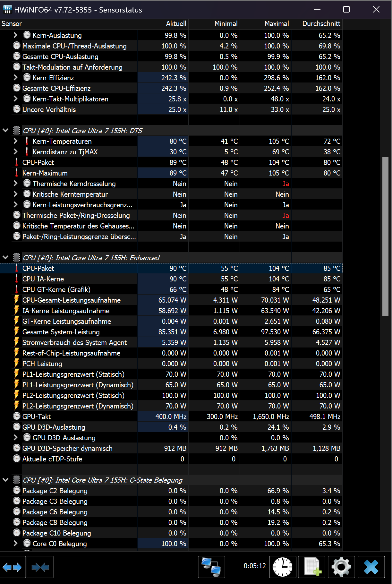Select the Gesamte CPU-Effizienz row

coord(171,88)
